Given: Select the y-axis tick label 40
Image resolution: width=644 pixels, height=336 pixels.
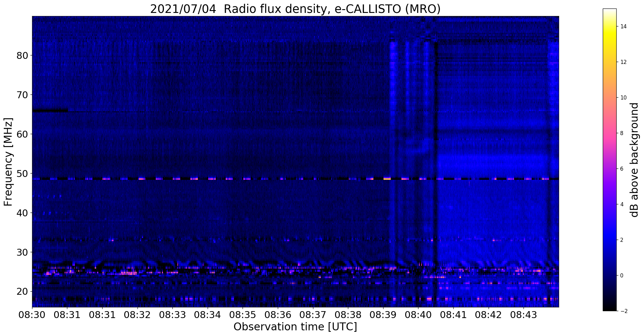Looking at the screenshot, I should 22,213.
